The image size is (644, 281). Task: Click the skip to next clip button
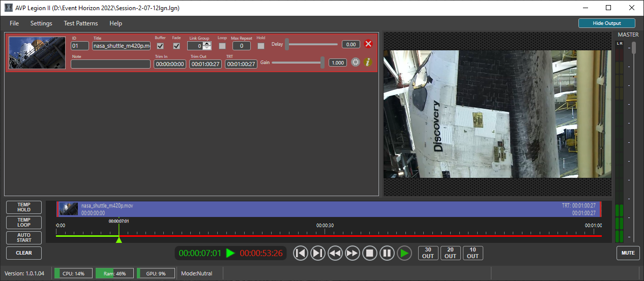click(x=318, y=253)
